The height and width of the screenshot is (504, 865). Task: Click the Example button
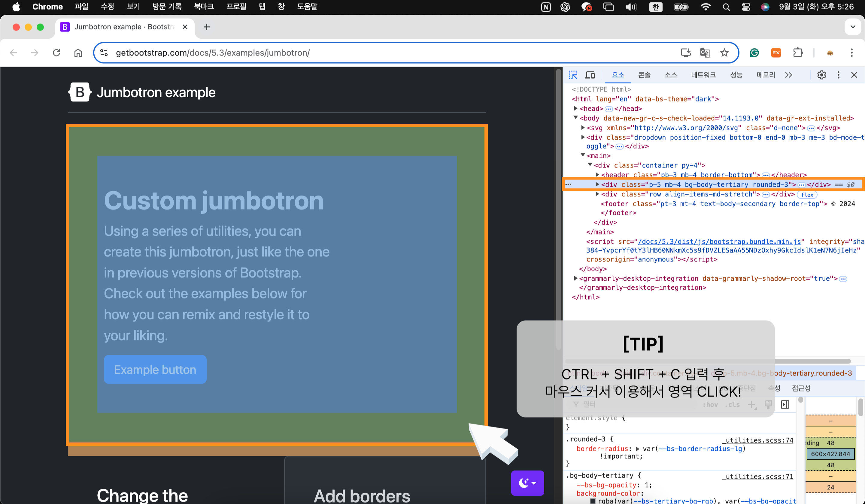point(155,369)
